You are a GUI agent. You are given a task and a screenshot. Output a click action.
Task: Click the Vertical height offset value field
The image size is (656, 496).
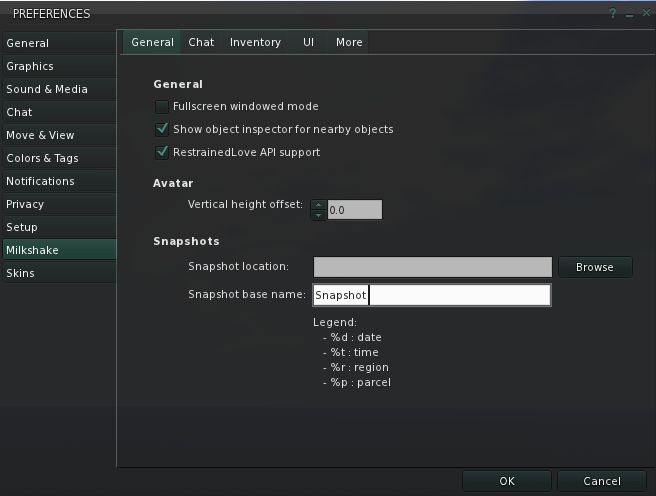(x=354, y=210)
